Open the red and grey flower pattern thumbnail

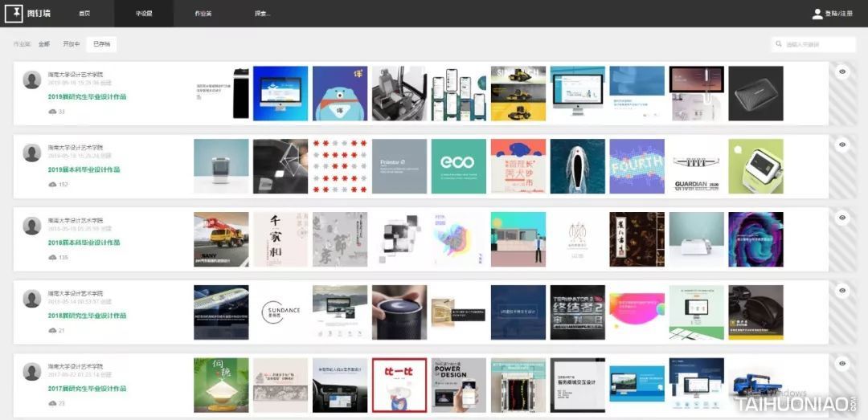(340, 166)
